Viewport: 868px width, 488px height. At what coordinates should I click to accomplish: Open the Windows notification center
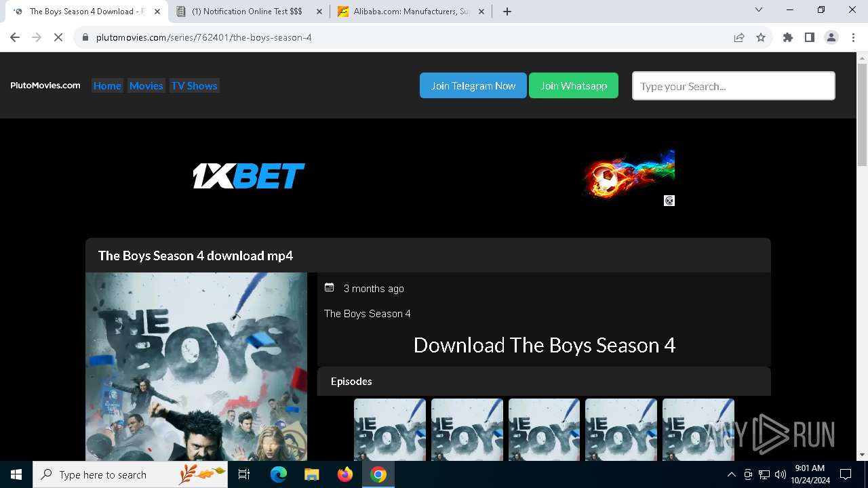point(846,474)
